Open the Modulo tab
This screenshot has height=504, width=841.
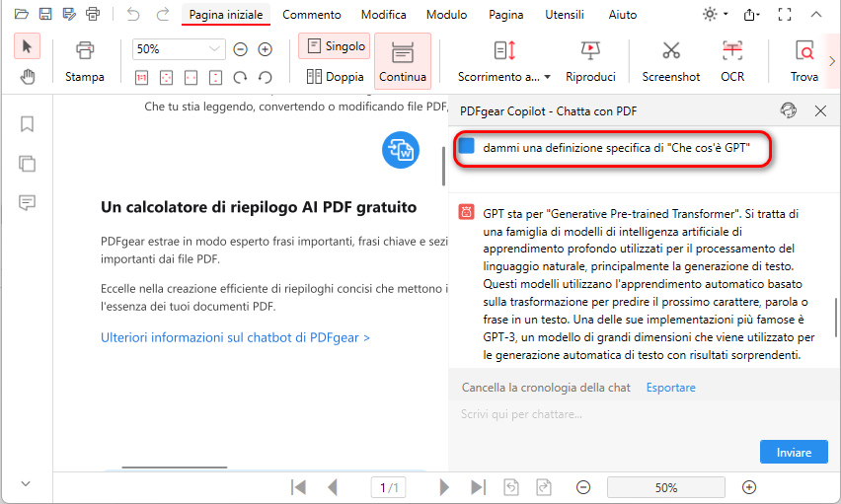coord(447,15)
